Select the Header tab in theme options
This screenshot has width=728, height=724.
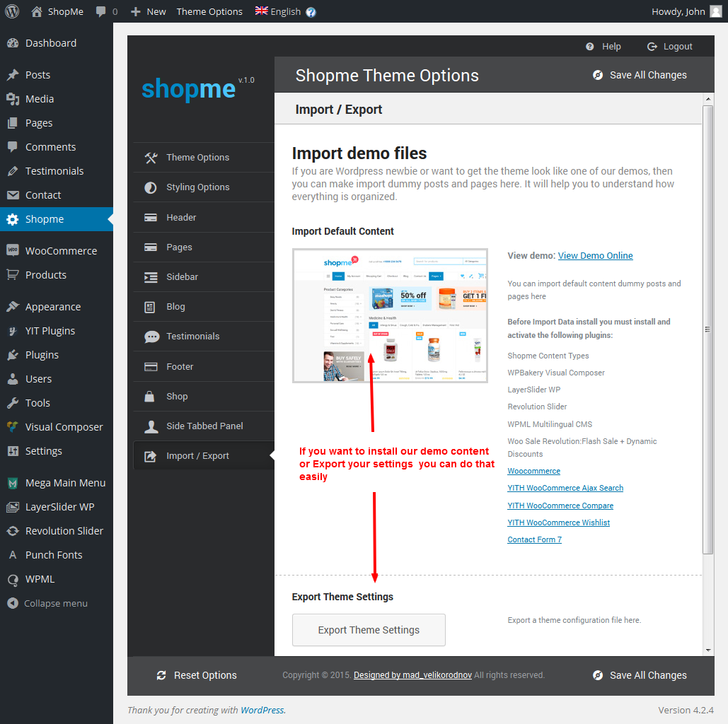(x=181, y=218)
